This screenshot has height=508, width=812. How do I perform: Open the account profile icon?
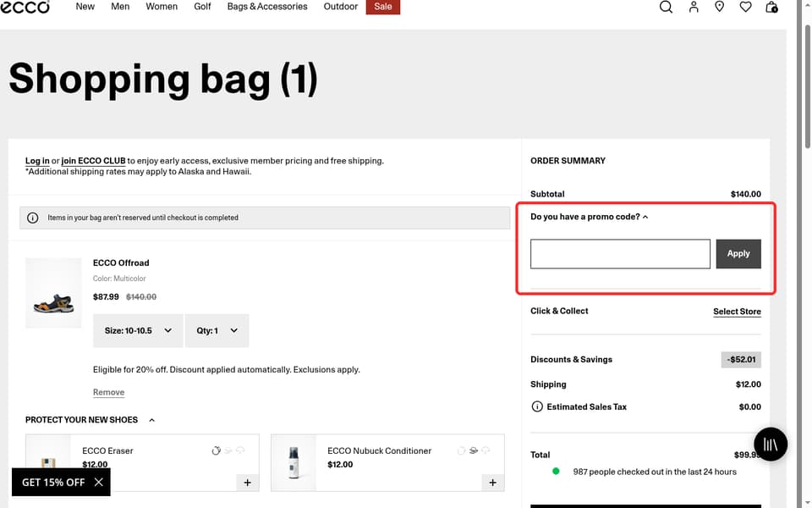tap(694, 7)
